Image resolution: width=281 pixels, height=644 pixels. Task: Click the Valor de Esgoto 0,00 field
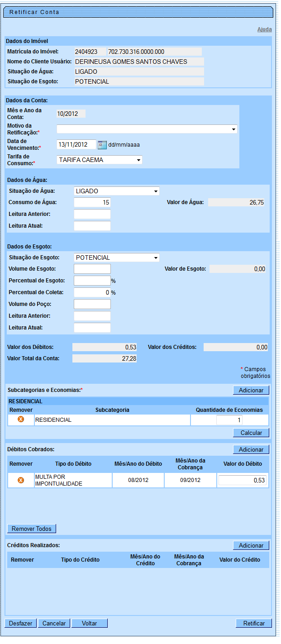click(238, 269)
